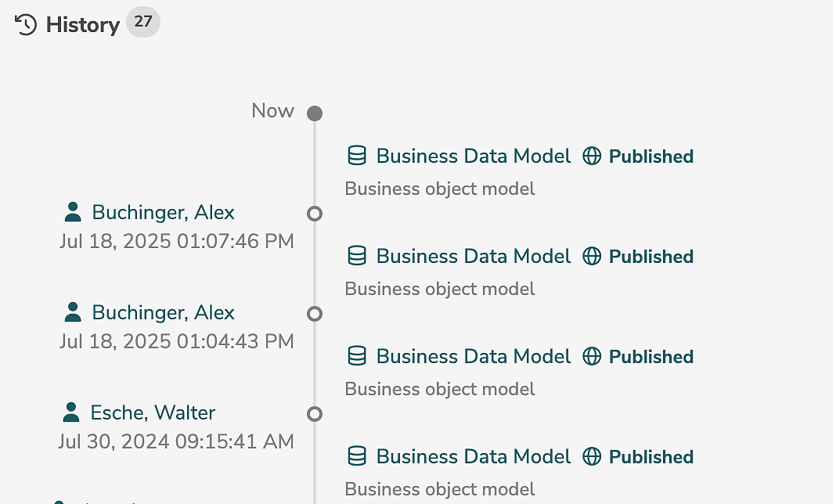
Task: Open the third Business Data Model link
Action: click(474, 357)
